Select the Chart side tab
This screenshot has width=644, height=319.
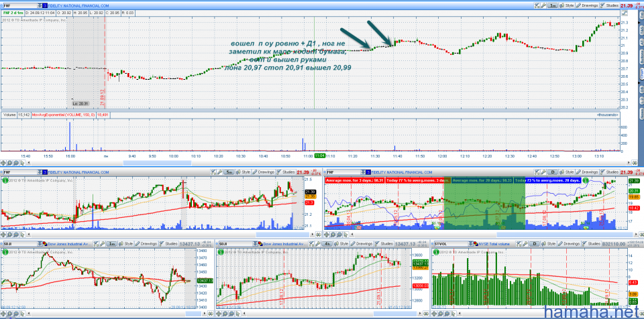(x=641, y=73)
